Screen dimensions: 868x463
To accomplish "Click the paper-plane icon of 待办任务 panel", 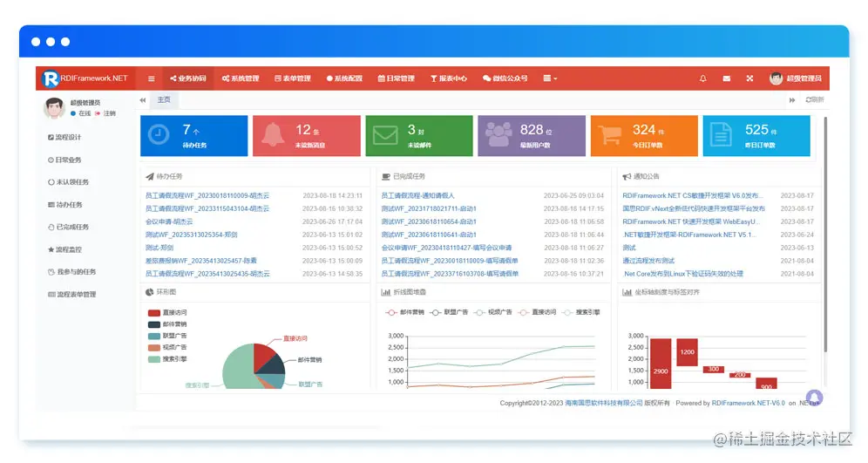I will (150, 177).
